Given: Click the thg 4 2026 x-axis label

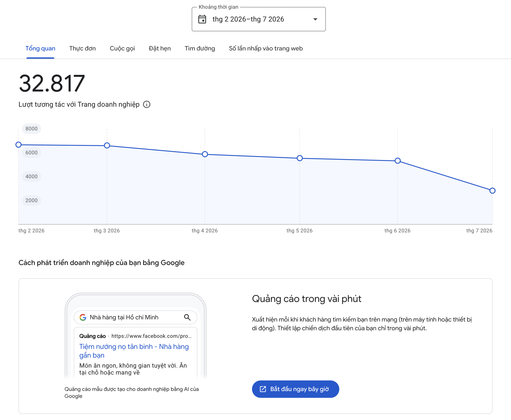Looking at the screenshot, I should pyautogui.click(x=205, y=231).
